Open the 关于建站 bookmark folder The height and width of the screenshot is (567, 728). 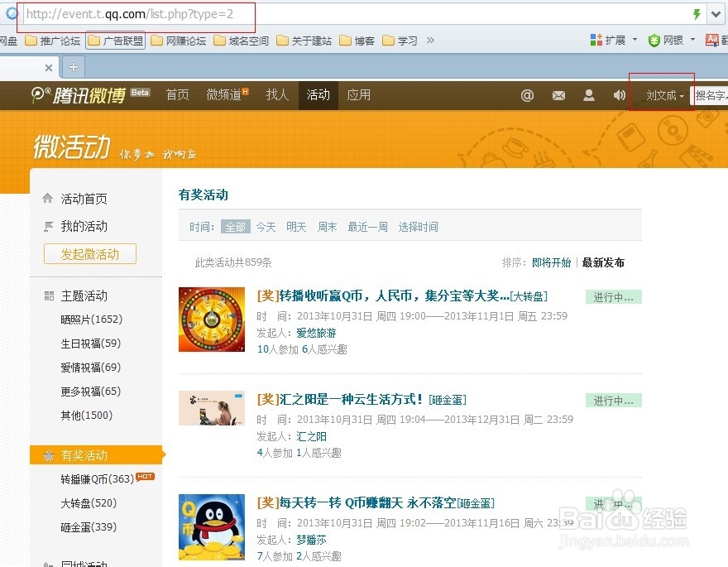304,41
